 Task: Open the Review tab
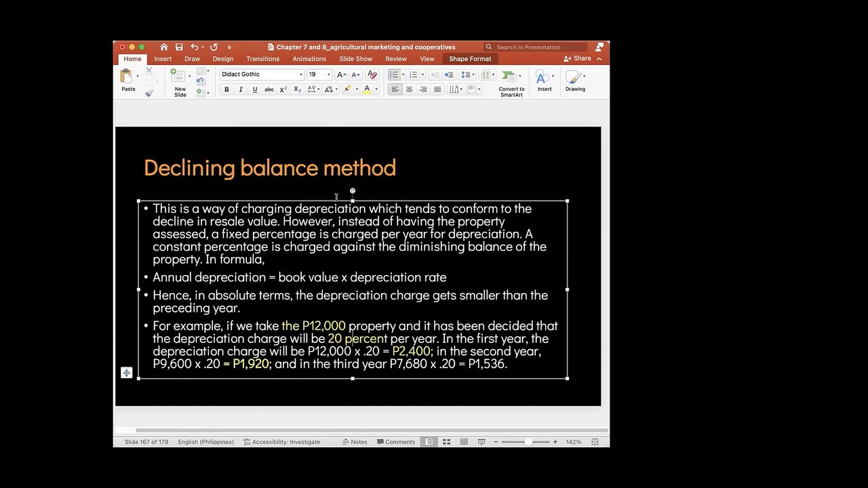tap(396, 59)
